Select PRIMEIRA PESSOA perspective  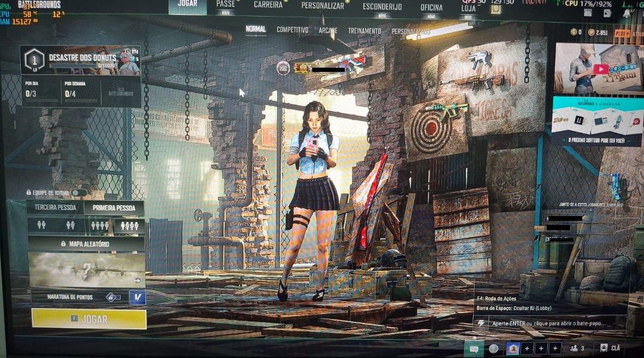[x=114, y=208]
